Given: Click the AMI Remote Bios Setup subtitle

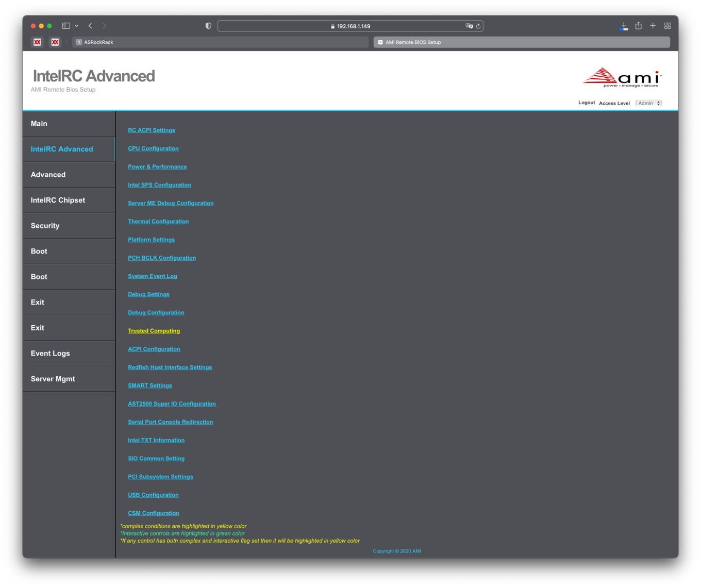Looking at the screenshot, I should (x=63, y=90).
